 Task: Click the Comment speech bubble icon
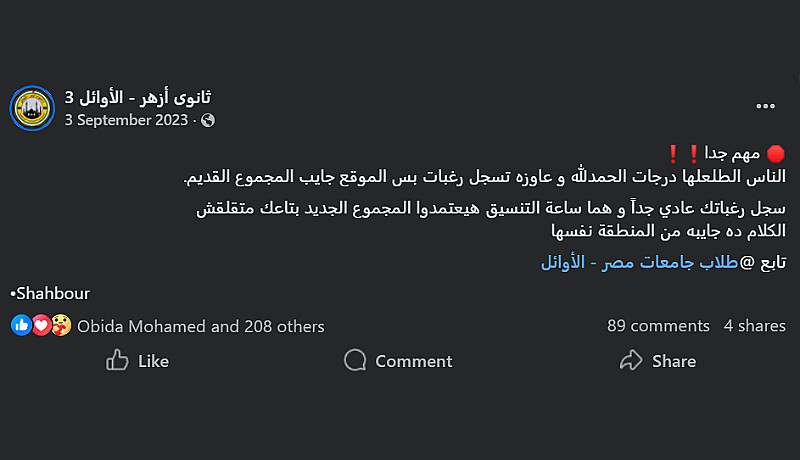coord(355,360)
